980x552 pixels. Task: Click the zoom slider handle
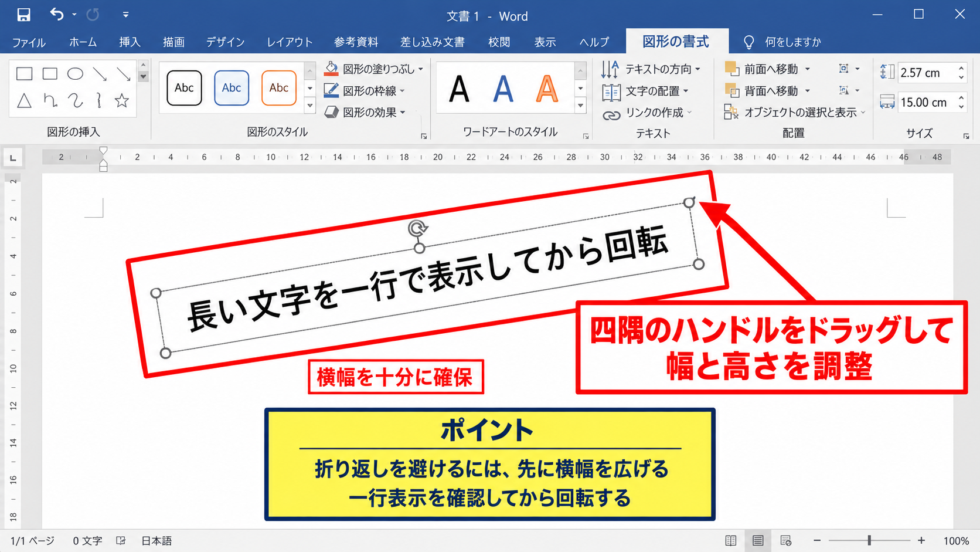click(x=869, y=540)
